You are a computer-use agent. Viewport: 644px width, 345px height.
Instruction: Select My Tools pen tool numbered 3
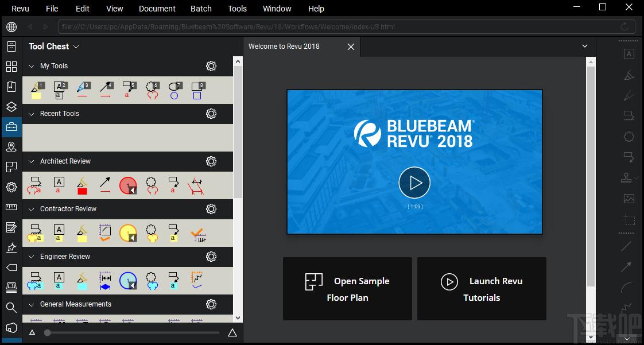coord(83,91)
